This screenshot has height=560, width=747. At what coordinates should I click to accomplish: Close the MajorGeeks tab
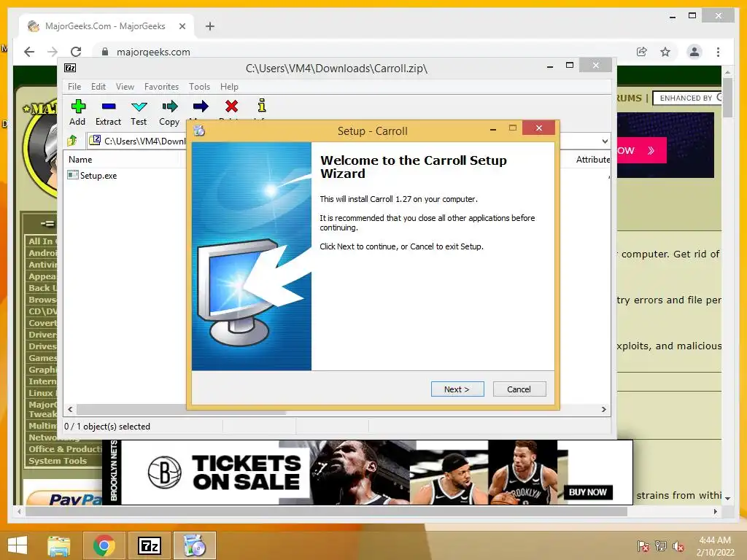[x=182, y=26]
